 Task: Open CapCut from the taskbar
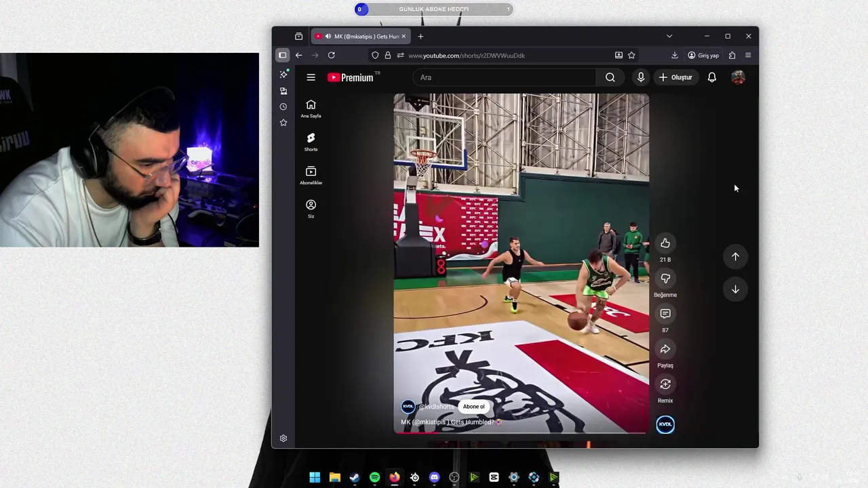point(494,477)
